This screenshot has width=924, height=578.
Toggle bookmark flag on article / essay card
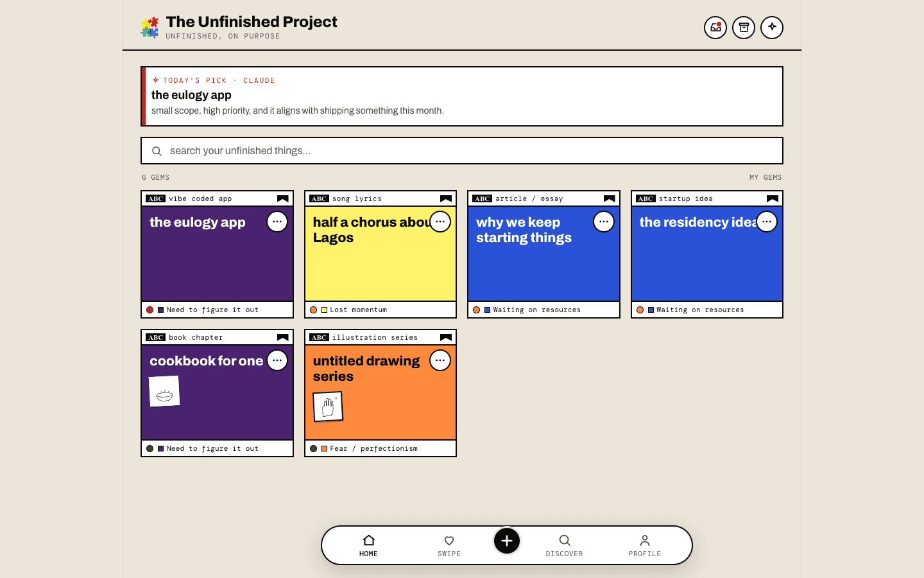(x=610, y=199)
